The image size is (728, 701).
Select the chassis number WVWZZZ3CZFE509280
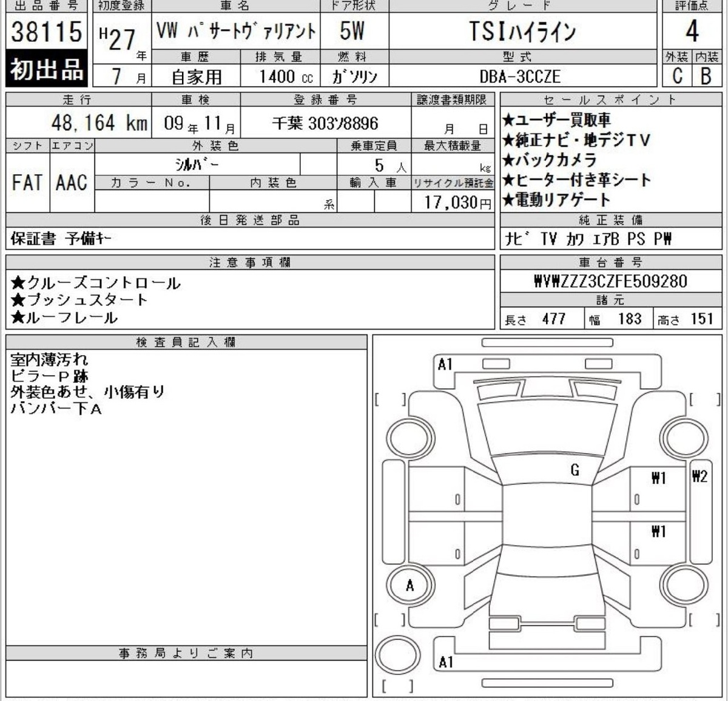pos(610,282)
